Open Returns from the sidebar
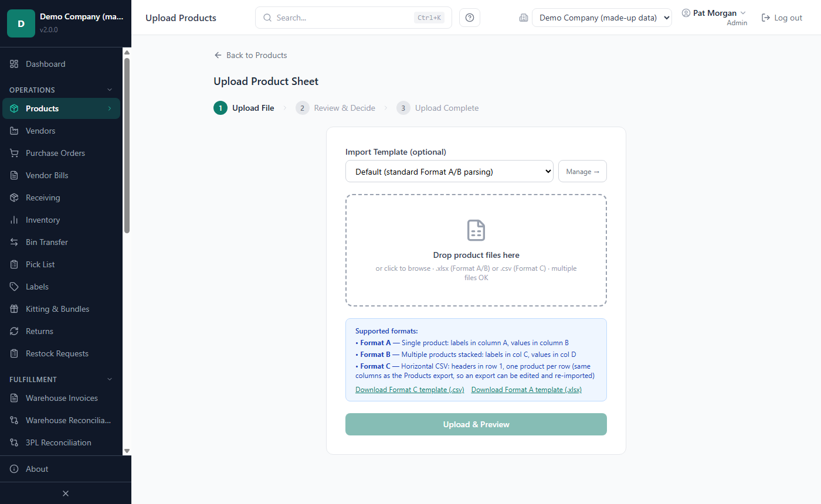This screenshot has width=821, height=504. (x=61, y=331)
